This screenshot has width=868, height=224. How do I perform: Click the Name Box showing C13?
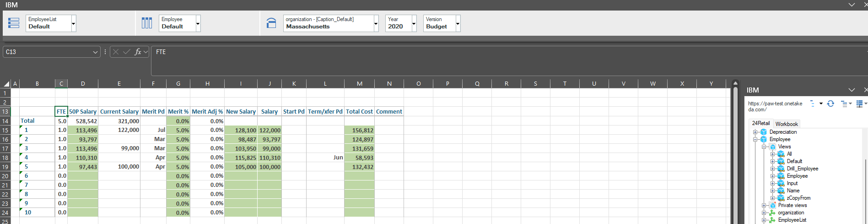48,52
